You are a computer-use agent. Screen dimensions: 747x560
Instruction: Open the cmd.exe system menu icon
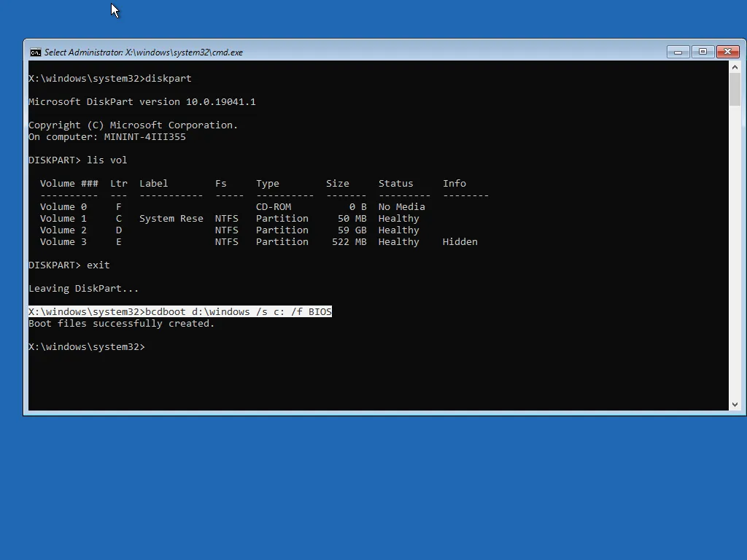pos(35,52)
